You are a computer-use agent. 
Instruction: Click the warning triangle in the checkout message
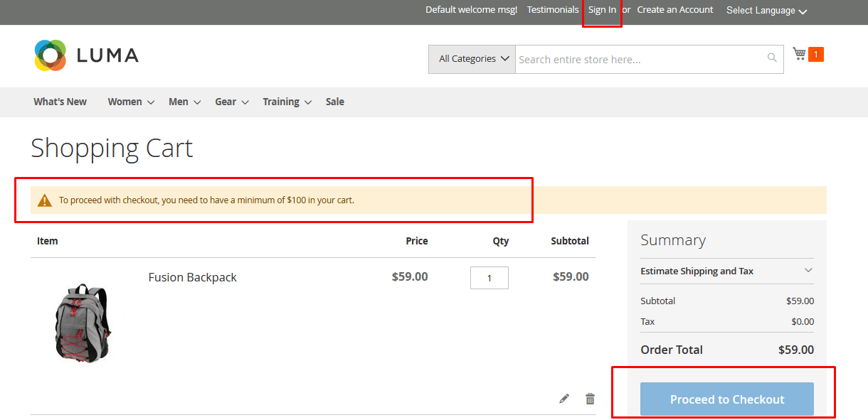pos(45,200)
